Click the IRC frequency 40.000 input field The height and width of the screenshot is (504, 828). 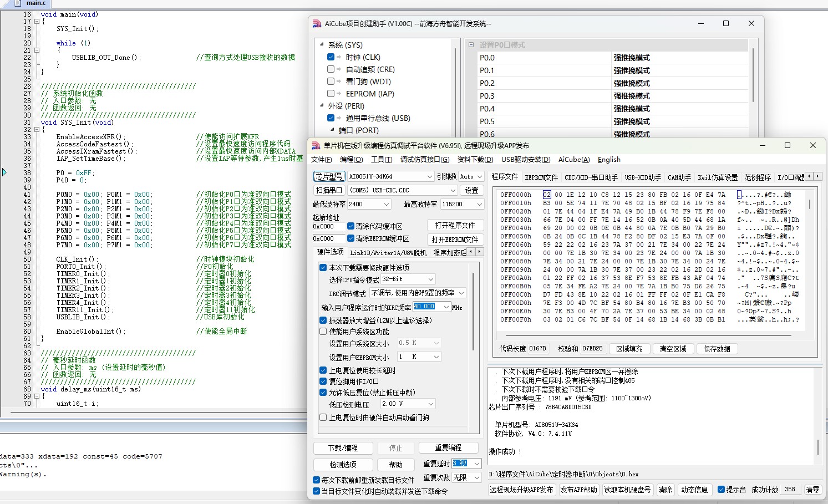click(x=431, y=307)
